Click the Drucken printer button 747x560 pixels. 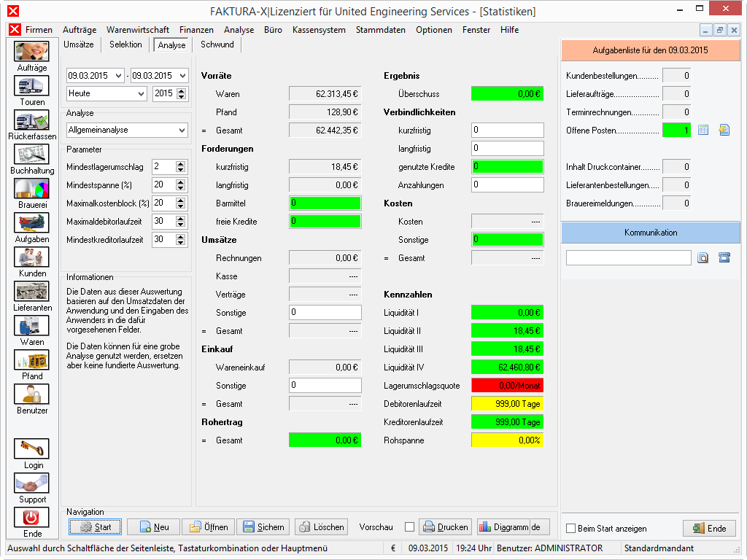tap(446, 527)
